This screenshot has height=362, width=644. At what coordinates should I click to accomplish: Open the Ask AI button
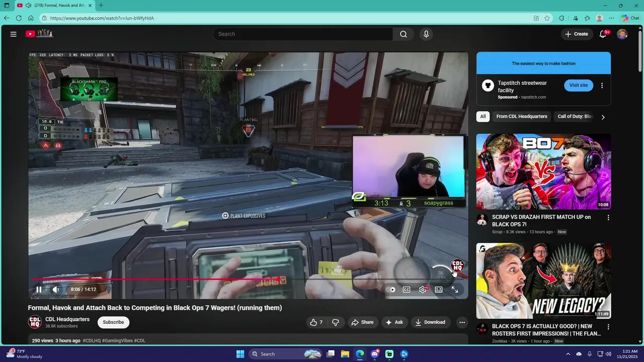pos(394,322)
